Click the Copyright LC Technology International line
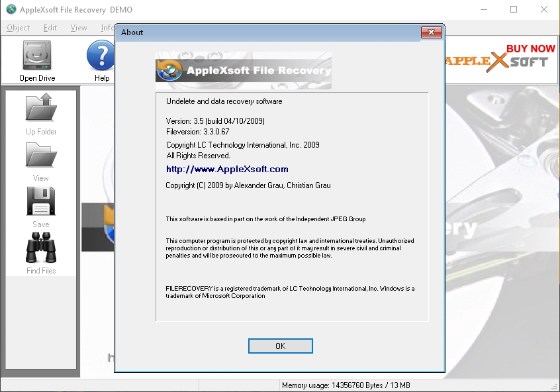The width and height of the screenshot is (560, 392). pos(243,145)
